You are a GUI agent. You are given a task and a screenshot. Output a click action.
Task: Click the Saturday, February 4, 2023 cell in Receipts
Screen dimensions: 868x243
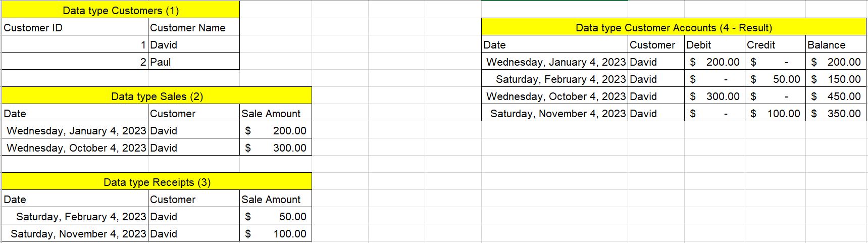75,216
